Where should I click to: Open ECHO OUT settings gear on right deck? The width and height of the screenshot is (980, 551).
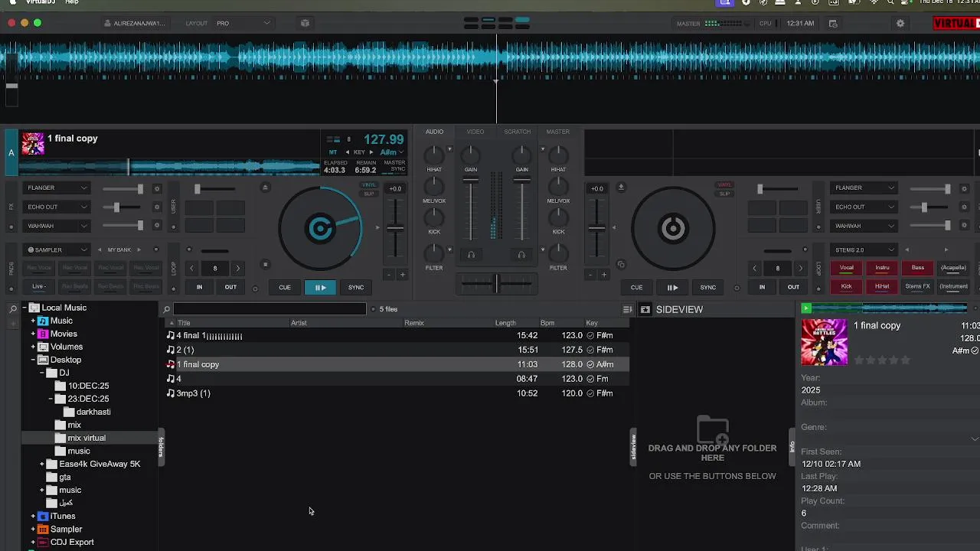pyautogui.click(x=964, y=207)
